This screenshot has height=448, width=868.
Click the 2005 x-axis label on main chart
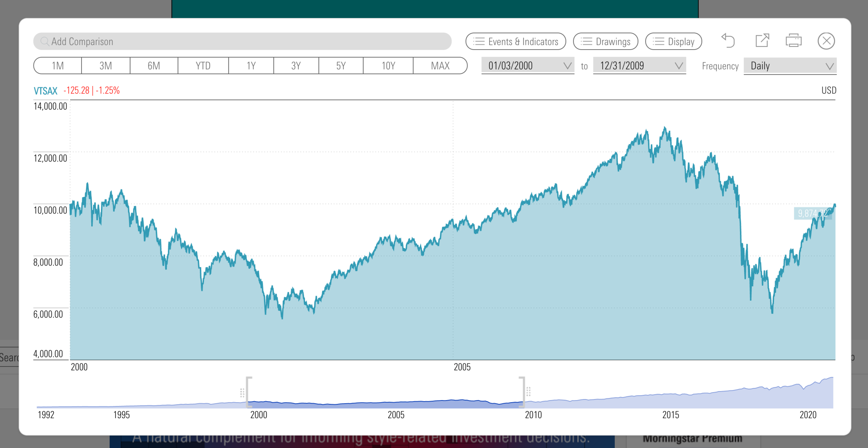(462, 367)
